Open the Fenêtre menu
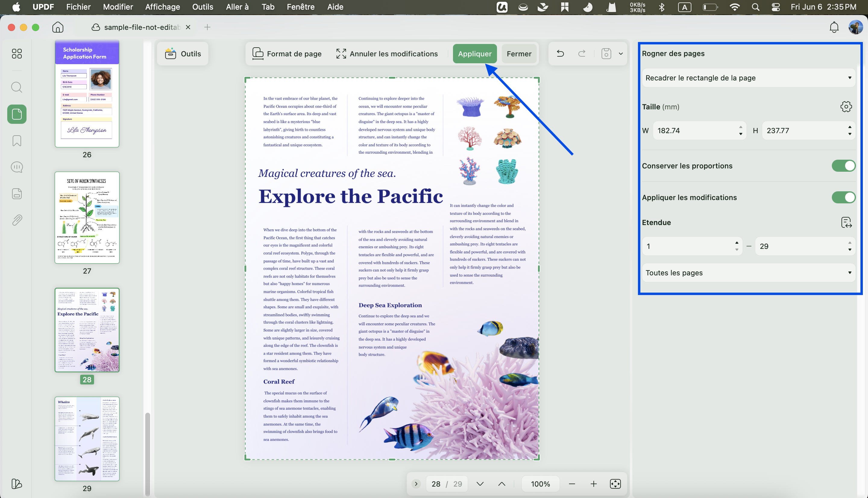The width and height of the screenshot is (868, 498). coord(301,7)
